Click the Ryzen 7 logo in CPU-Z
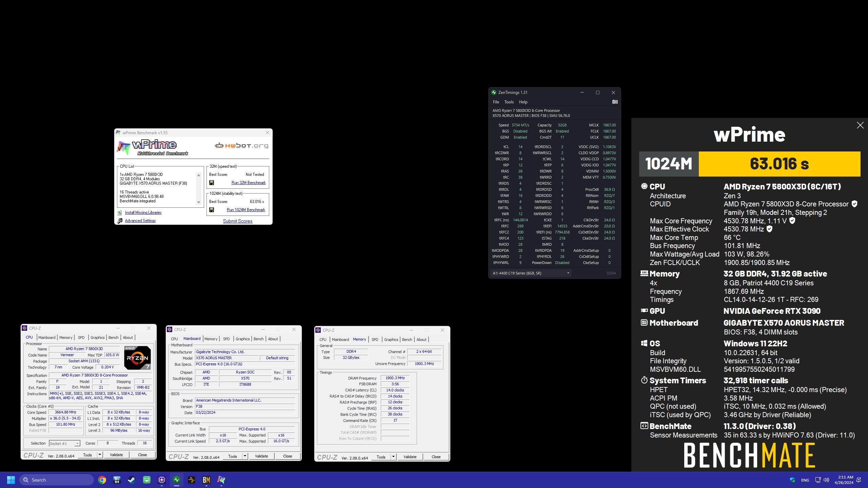 click(x=137, y=358)
